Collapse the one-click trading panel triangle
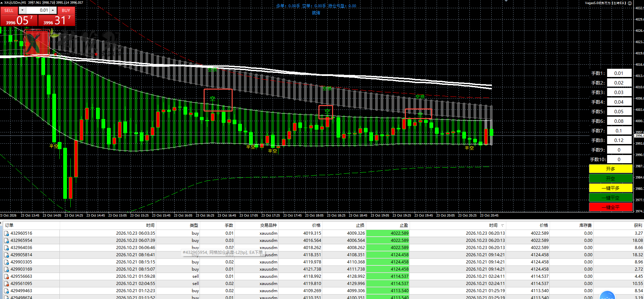The height and width of the screenshot is (299, 644). [2, 2]
